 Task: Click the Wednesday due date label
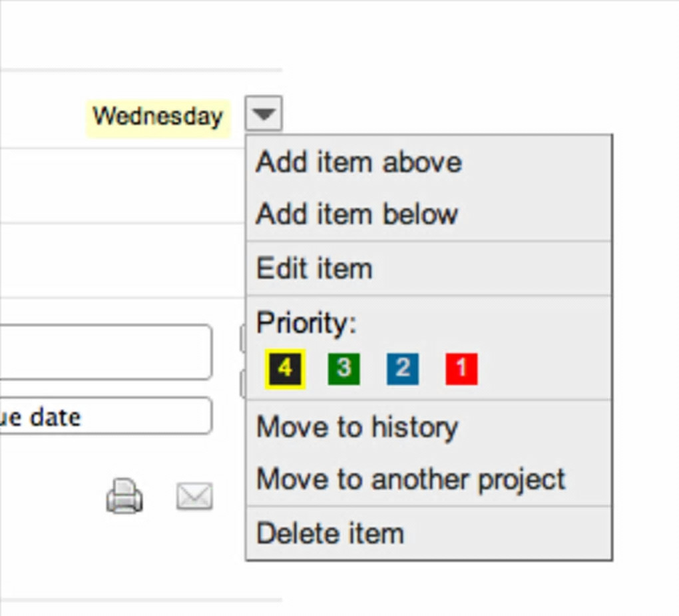click(158, 117)
